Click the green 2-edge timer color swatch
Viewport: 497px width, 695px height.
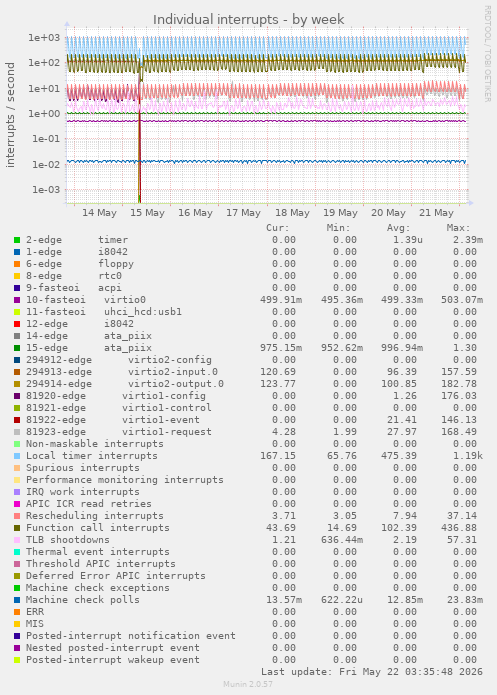[17, 240]
